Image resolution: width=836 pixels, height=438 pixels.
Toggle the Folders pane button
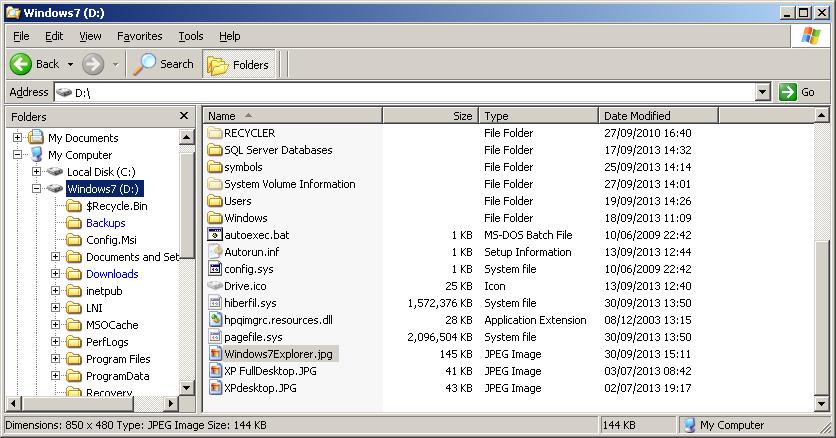pyautogui.click(x=239, y=64)
